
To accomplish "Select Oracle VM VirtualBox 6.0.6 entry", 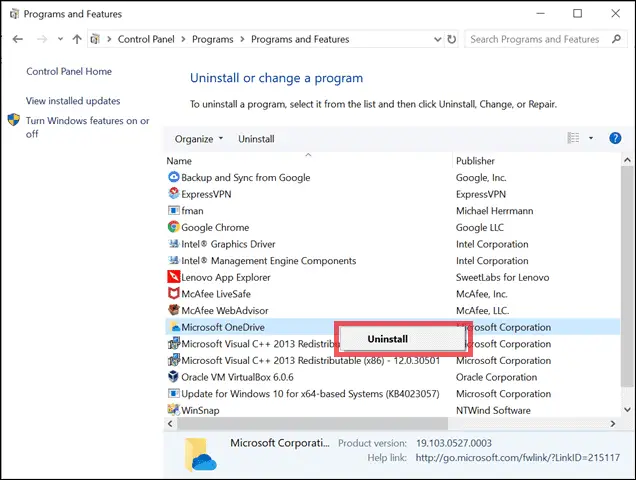I will (x=237, y=377).
